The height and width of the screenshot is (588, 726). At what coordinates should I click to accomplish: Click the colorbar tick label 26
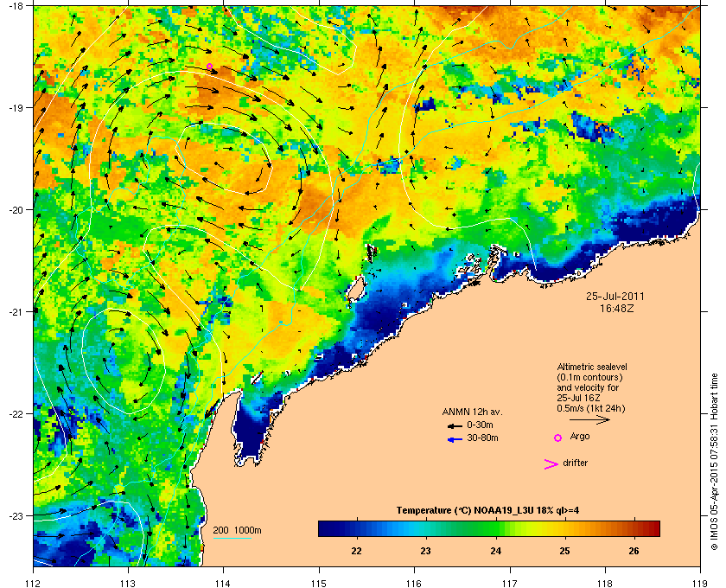click(x=634, y=551)
